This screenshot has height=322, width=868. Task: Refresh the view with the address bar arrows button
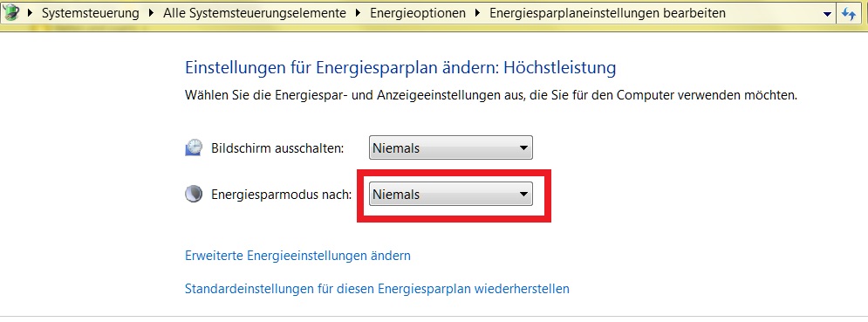coord(849,13)
